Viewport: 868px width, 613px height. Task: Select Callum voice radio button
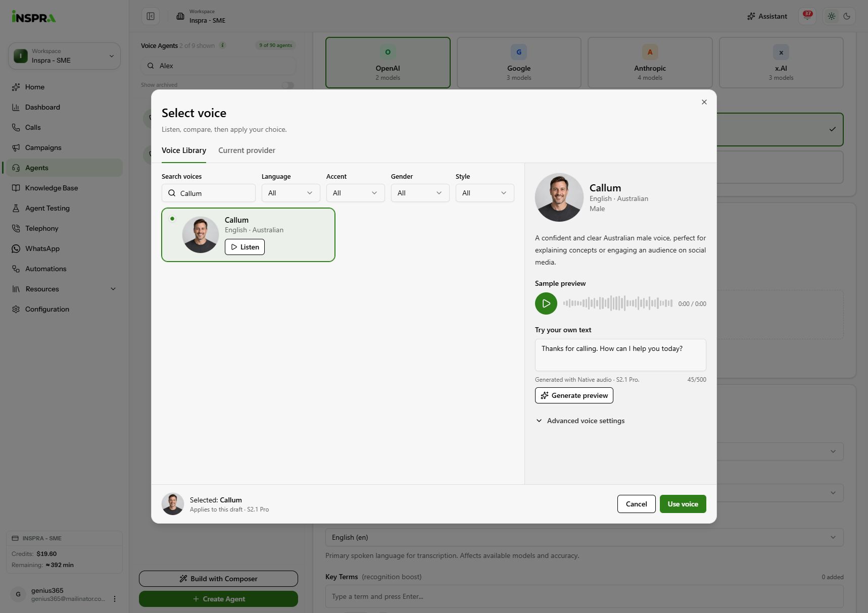click(x=172, y=219)
